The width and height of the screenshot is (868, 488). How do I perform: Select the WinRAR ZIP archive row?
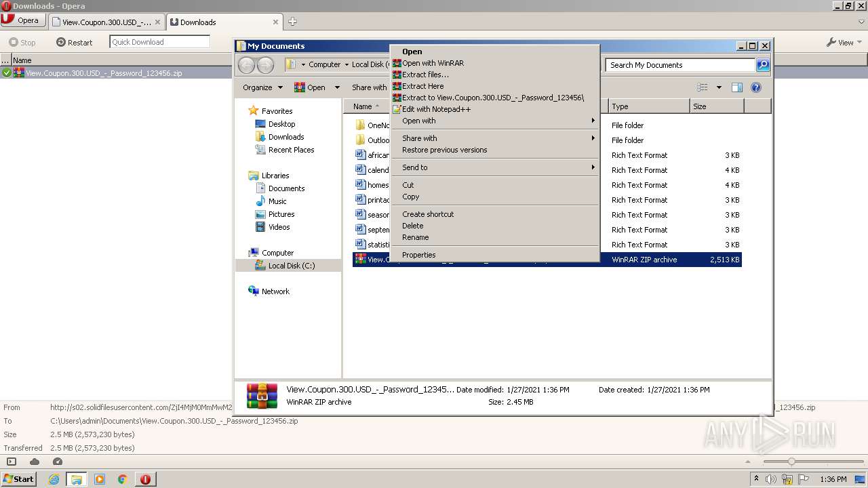tap(547, 260)
